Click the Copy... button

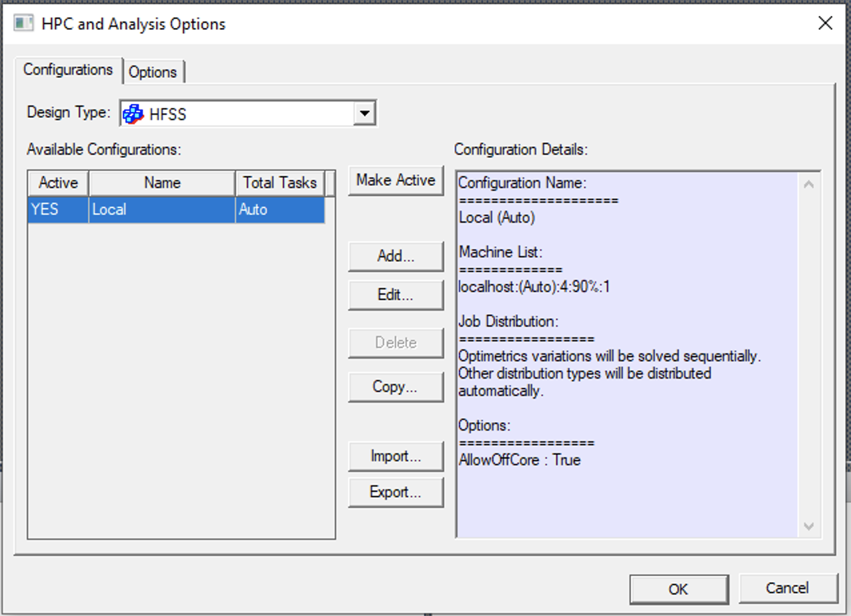(x=395, y=387)
